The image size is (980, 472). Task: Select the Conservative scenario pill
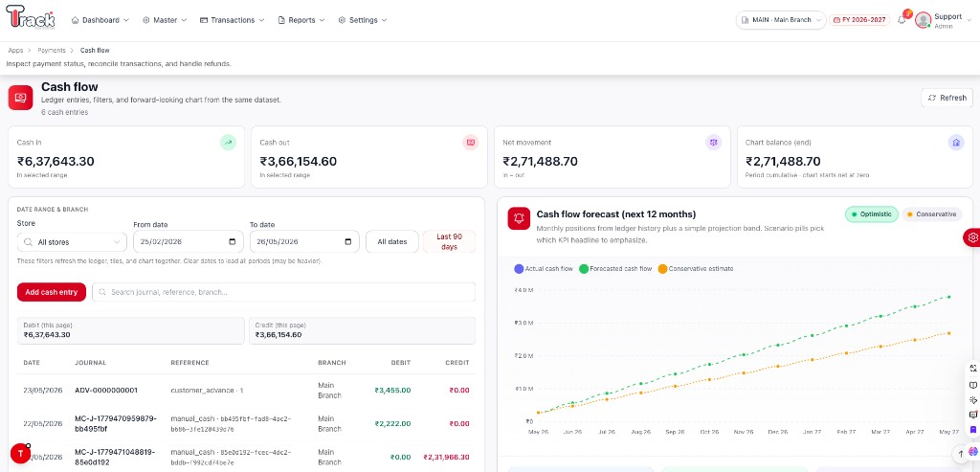[932, 214]
